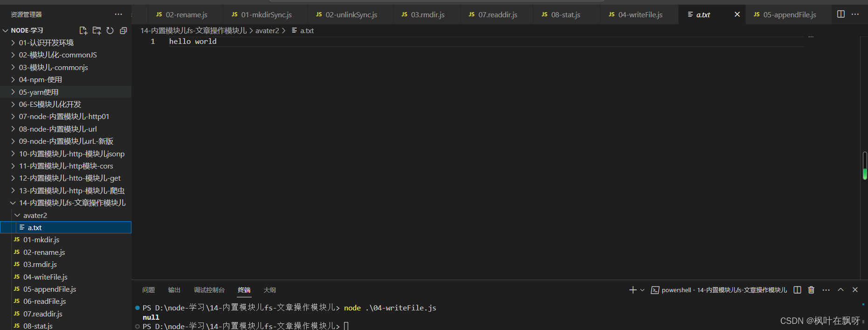This screenshot has height=330, width=868.
Task: Split the terminal panel
Action: [798, 290]
